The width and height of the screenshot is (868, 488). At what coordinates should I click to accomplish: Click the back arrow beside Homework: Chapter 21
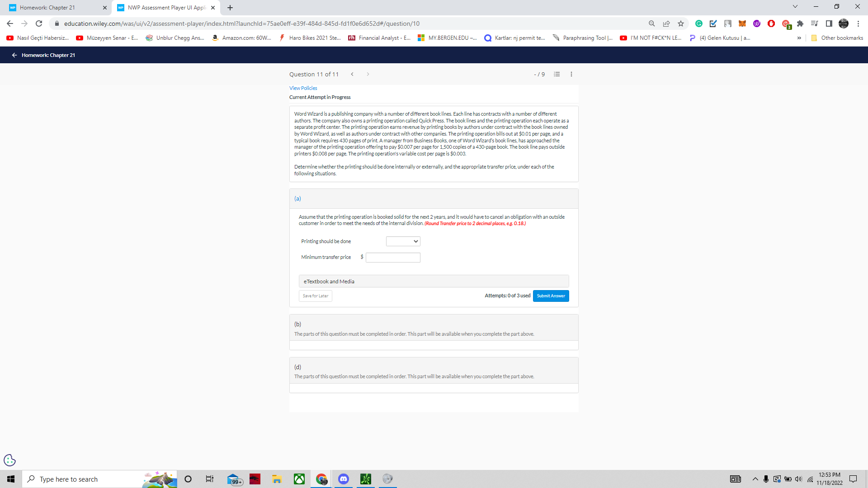tap(14, 55)
